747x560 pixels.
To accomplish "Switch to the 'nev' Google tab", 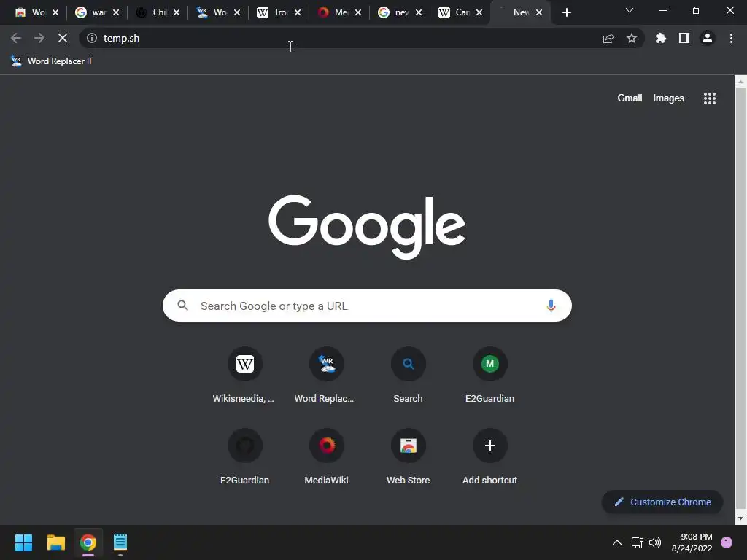I will (x=393, y=12).
